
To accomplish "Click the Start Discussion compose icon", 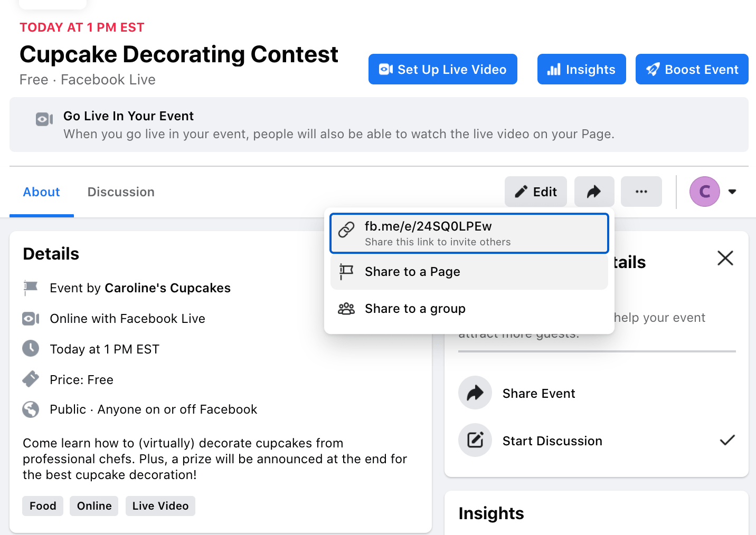I will [x=475, y=440].
